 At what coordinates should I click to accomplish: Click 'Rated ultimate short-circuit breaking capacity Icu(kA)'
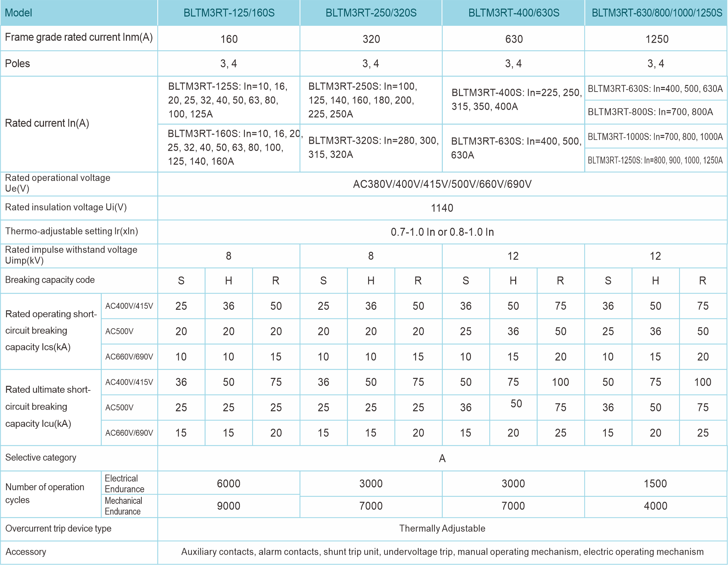(x=48, y=407)
